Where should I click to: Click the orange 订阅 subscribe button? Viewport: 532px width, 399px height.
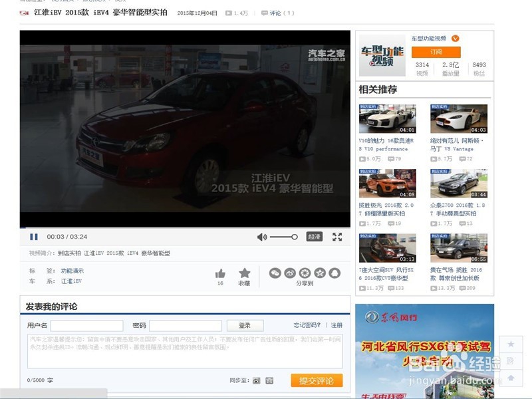click(x=436, y=52)
